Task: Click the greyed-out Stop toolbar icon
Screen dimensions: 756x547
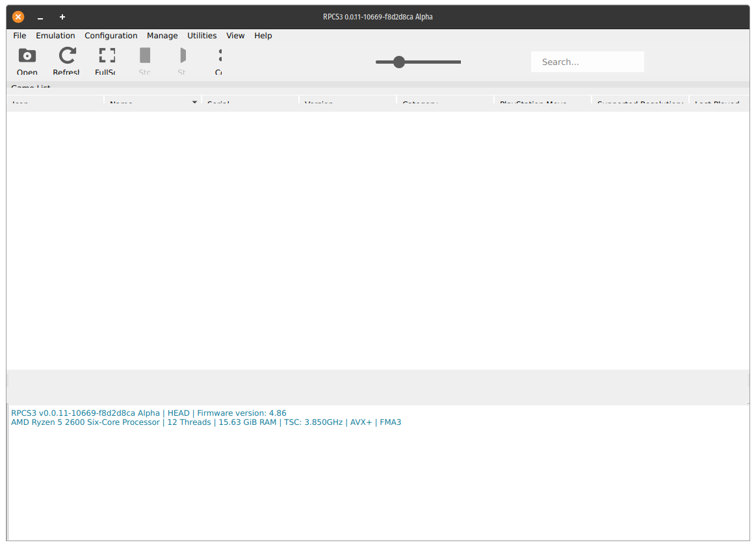Action: tap(145, 55)
